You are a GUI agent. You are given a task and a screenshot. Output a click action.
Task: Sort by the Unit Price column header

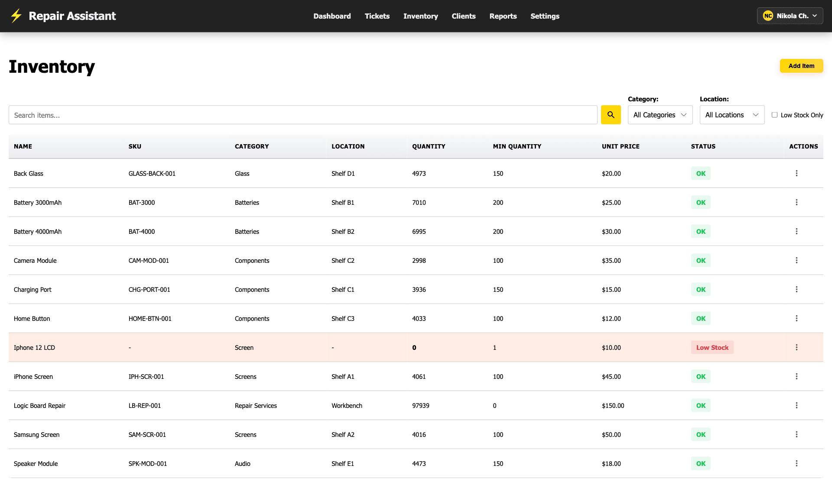click(x=621, y=146)
